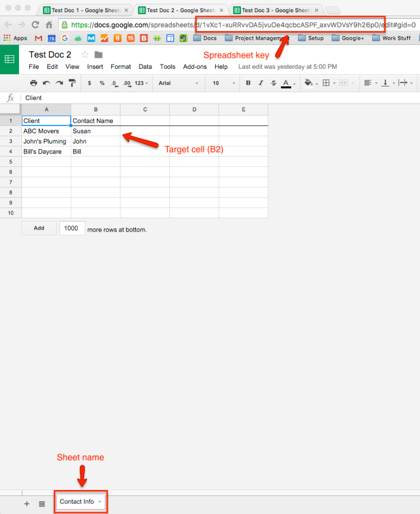Screen dimensions: 420x514
Task: Open Sheets home via green logo
Action: coord(10,59)
